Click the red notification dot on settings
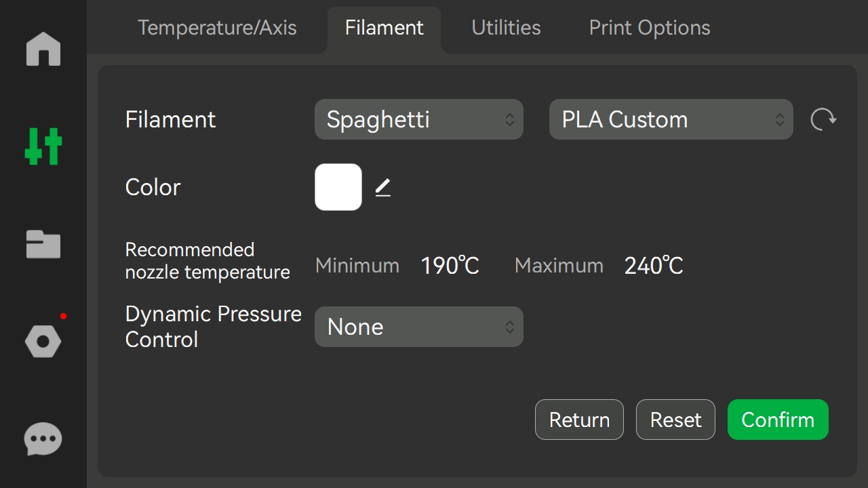 coord(63,316)
